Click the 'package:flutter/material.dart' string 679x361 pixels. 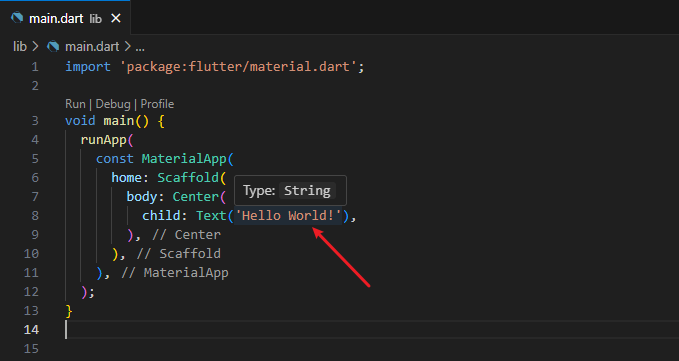pos(238,67)
